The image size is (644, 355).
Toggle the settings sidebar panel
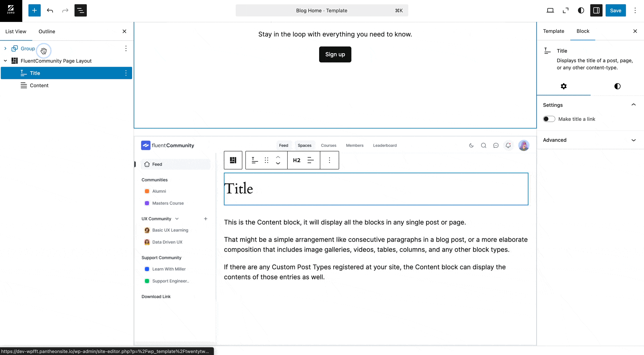(596, 11)
